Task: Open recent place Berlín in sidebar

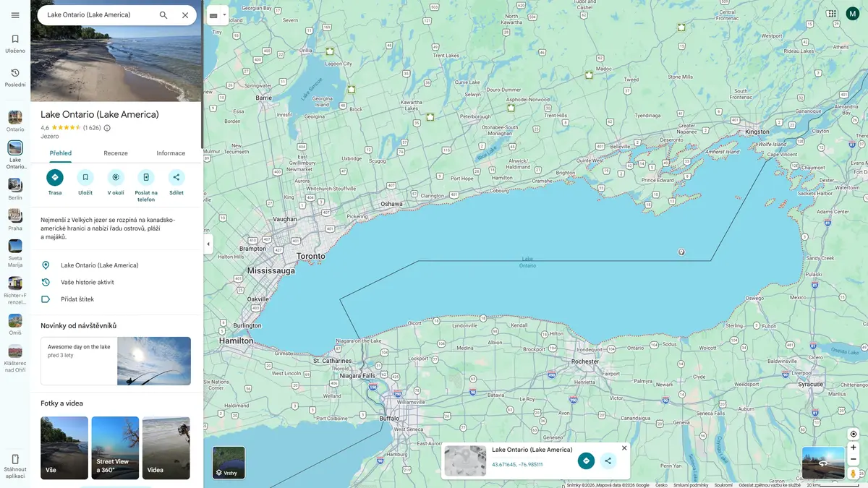Action: click(x=15, y=189)
